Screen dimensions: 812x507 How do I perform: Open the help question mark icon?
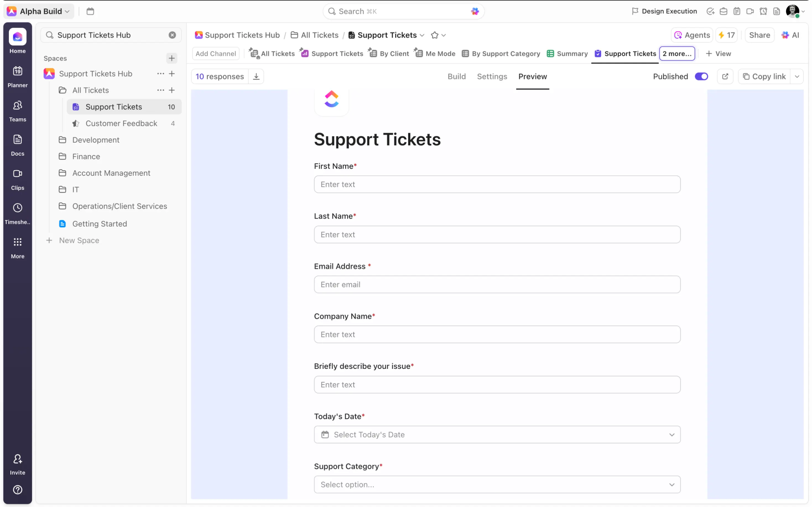tap(17, 490)
